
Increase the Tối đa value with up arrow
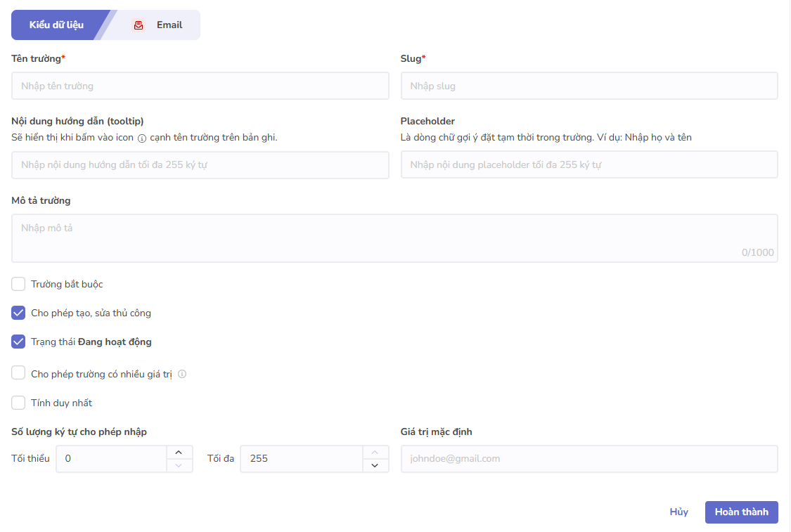[375, 452]
